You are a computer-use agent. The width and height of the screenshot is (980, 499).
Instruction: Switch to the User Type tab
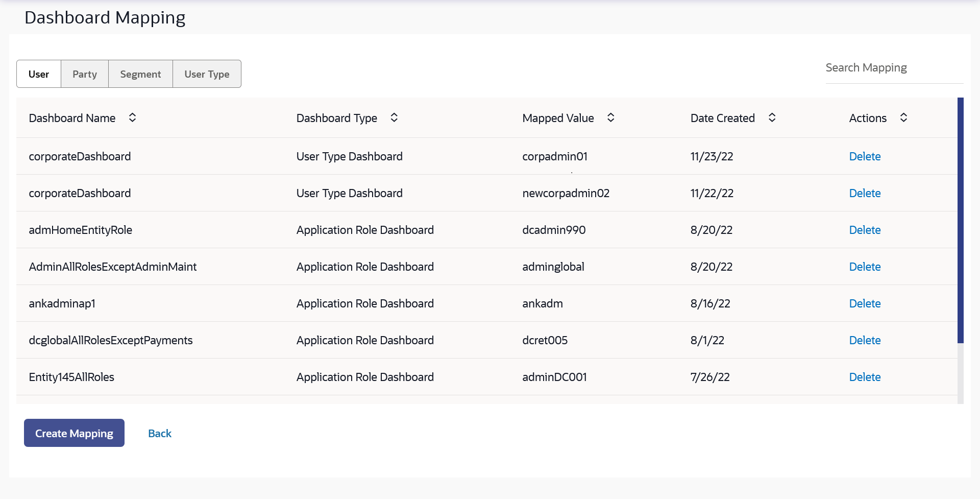tap(207, 74)
